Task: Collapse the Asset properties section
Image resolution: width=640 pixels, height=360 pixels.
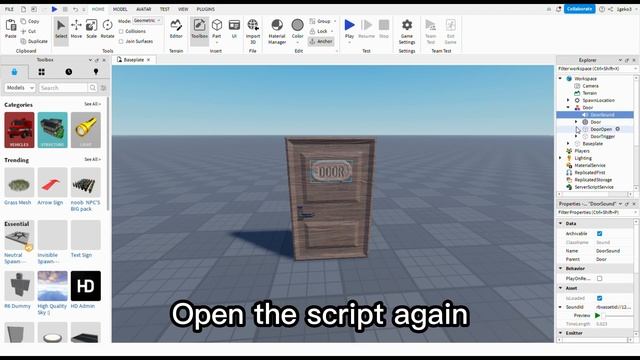Action: pos(560,288)
